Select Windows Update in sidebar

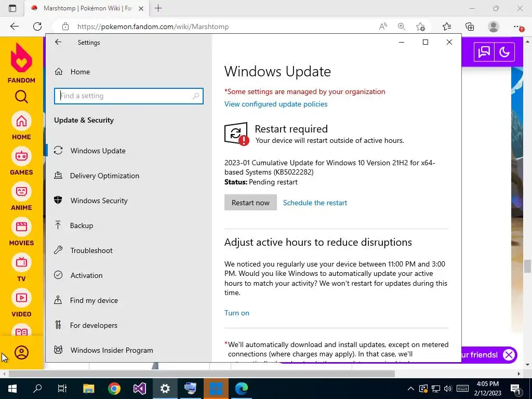point(98,151)
